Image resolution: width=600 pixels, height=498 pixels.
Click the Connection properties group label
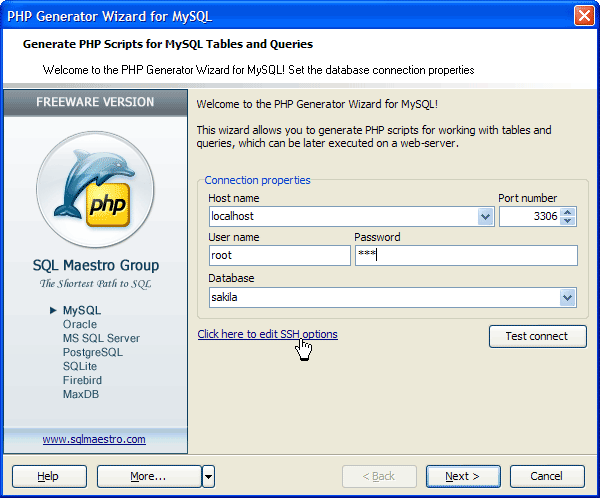tap(257, 180)
